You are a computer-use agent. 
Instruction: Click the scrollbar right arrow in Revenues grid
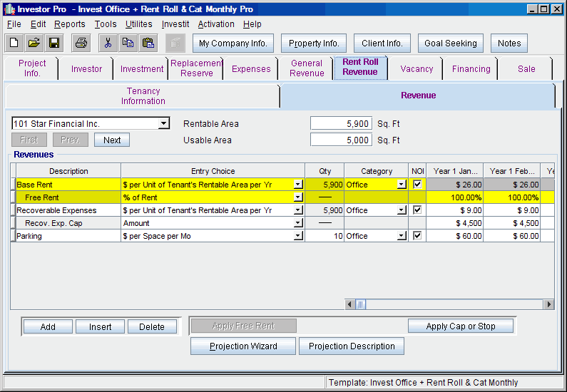[x=549, y=304]
